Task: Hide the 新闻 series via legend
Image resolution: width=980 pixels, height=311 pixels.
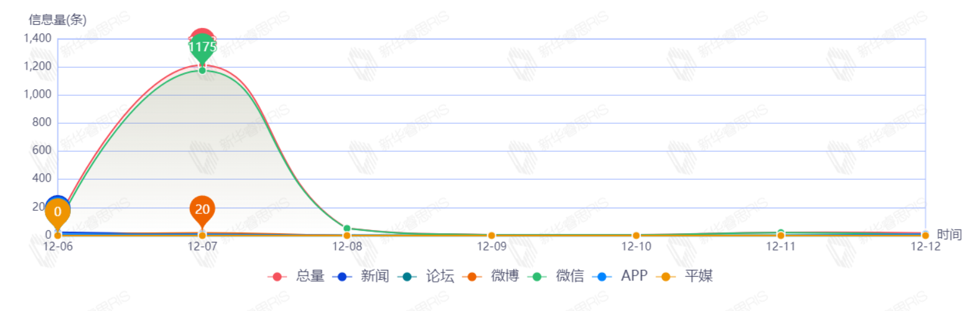Action: [361, 276]
